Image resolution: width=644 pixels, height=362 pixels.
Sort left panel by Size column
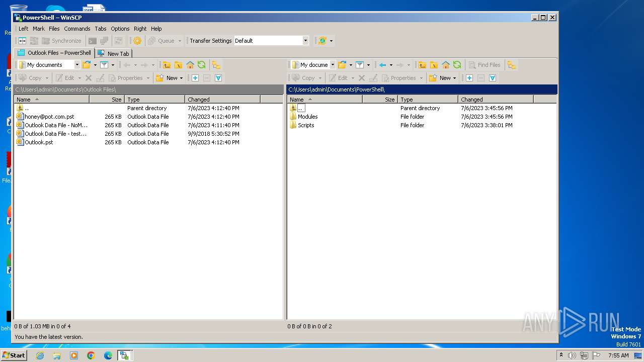tap(107, 100)
